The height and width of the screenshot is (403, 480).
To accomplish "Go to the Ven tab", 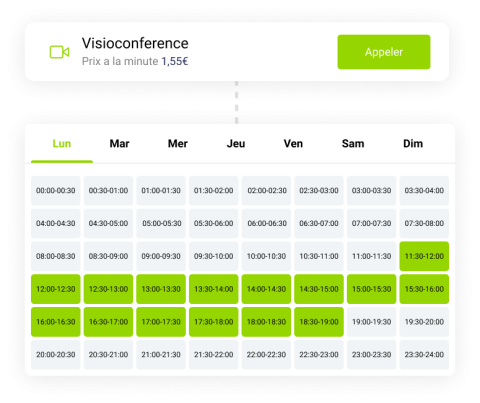I will tap(293, 144).
